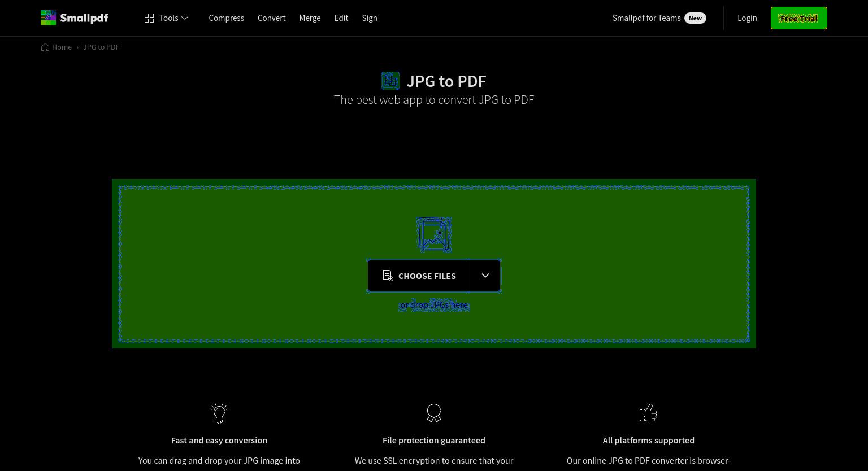Open the Edit menu item
This screenshot has width=868, height=471.
[341, 18]
